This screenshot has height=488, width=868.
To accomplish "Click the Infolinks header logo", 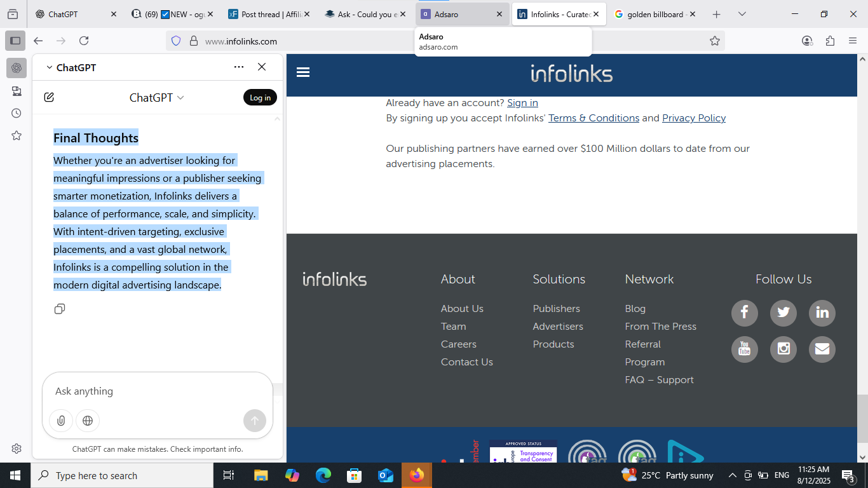I will click(x=571, y=74).
